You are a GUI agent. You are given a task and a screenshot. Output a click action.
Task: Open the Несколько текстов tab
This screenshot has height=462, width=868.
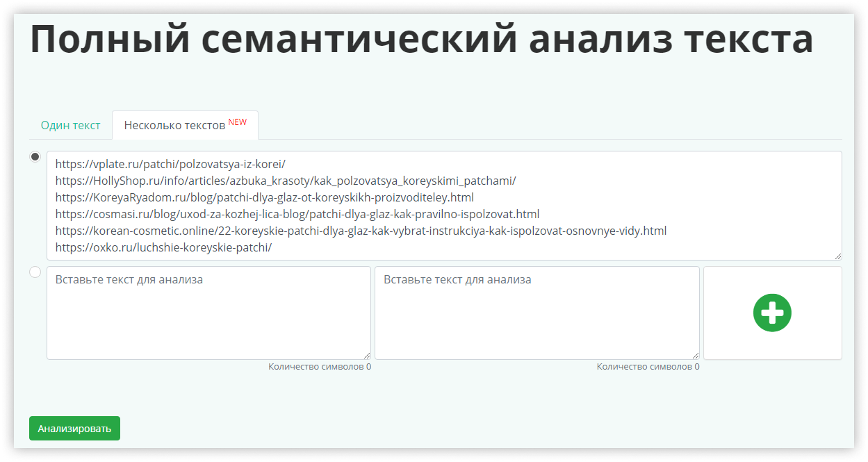pyautogui.click(x=185, y=125)
